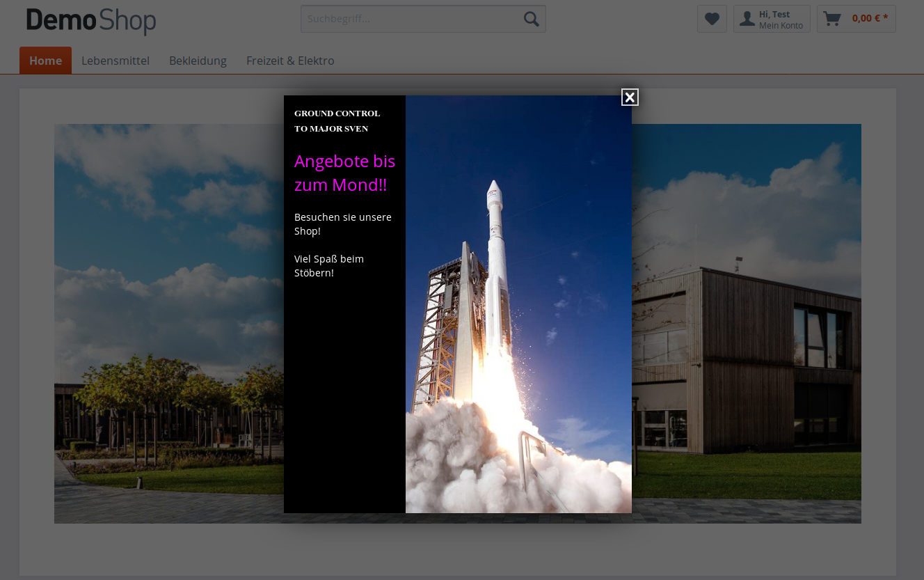Click the shopping cart icon

831,19
